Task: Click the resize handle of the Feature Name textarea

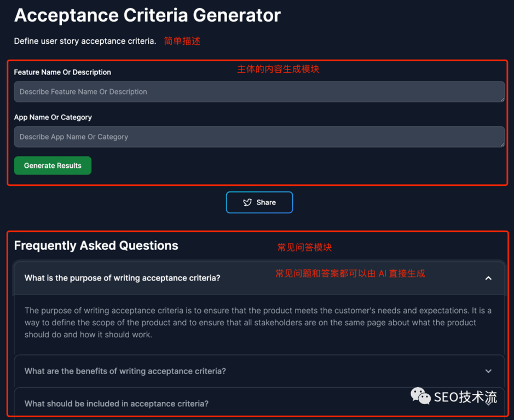Action: tap(501, 99)
